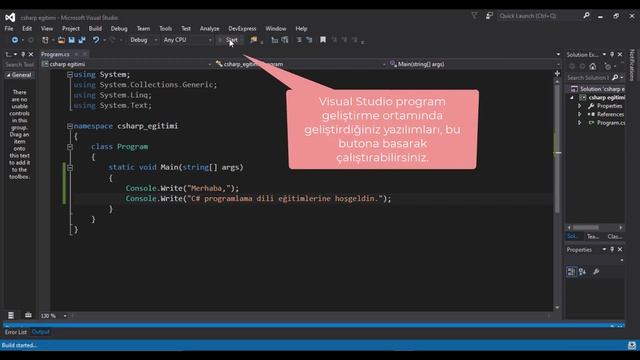Collapse the class Program code block

(70, 147)
